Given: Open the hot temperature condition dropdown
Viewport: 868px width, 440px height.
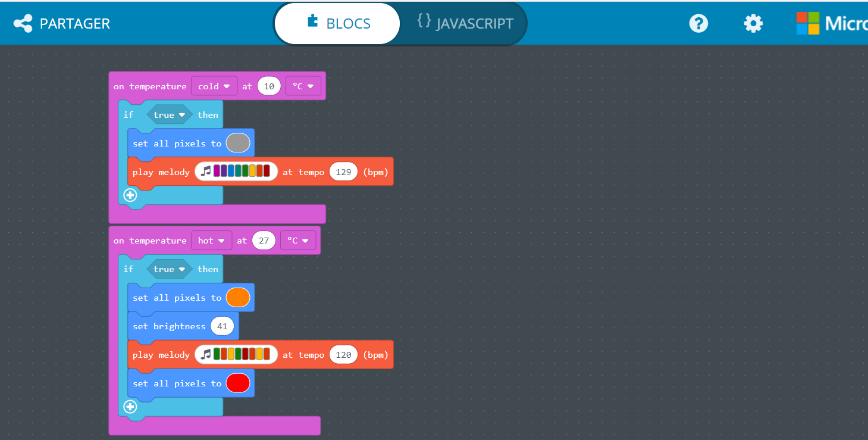Looking at the screenshot, I should point(211,241).
